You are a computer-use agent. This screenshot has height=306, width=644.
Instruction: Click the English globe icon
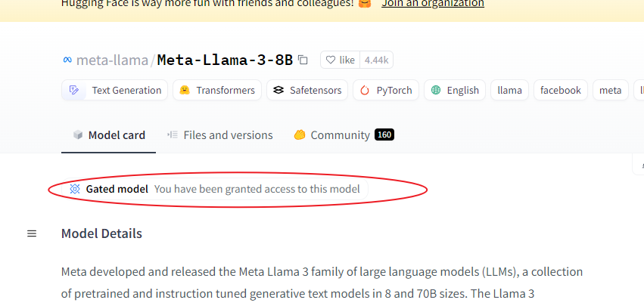[436, 90]
